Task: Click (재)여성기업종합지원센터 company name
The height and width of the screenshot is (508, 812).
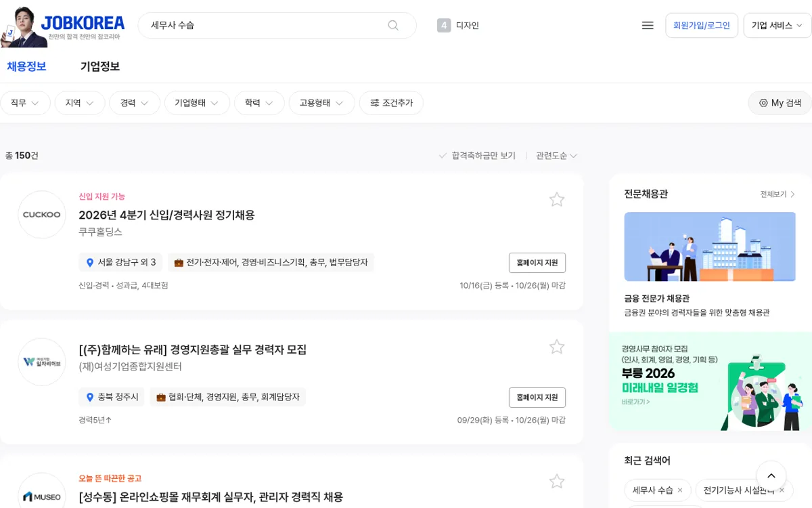Action: pos(131,366)
